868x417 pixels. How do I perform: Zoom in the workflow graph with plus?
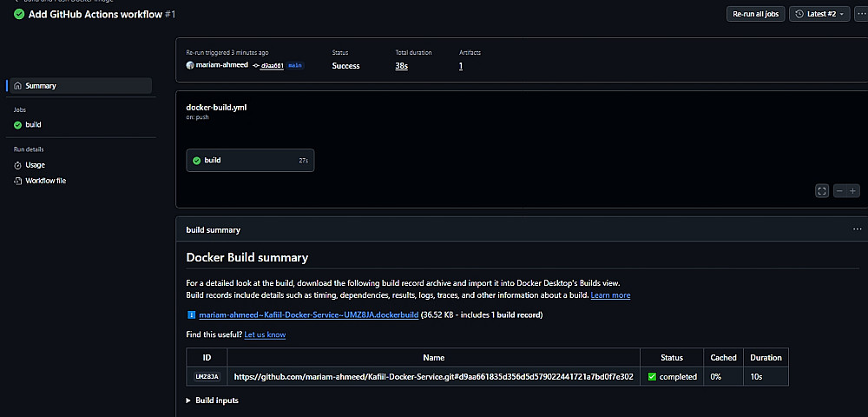pos(853,191)
